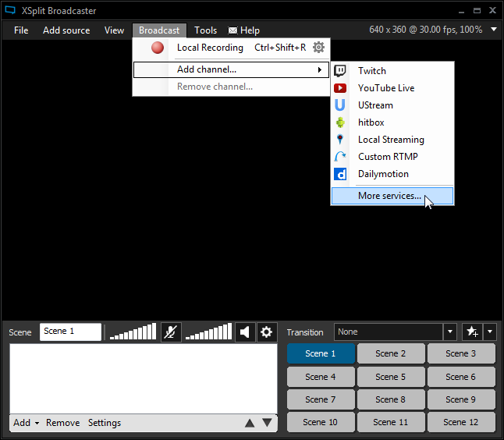Click the red Local Recording icon
The width and height of the screenshot is (504, 440).
[x=158, y=48]
